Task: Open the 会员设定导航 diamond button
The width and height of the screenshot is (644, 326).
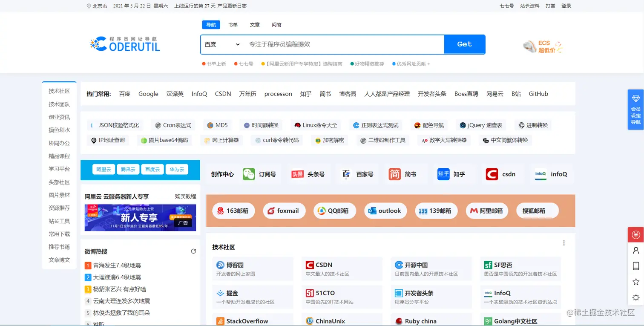Action: pyautogui.click(x=636, y=110)
